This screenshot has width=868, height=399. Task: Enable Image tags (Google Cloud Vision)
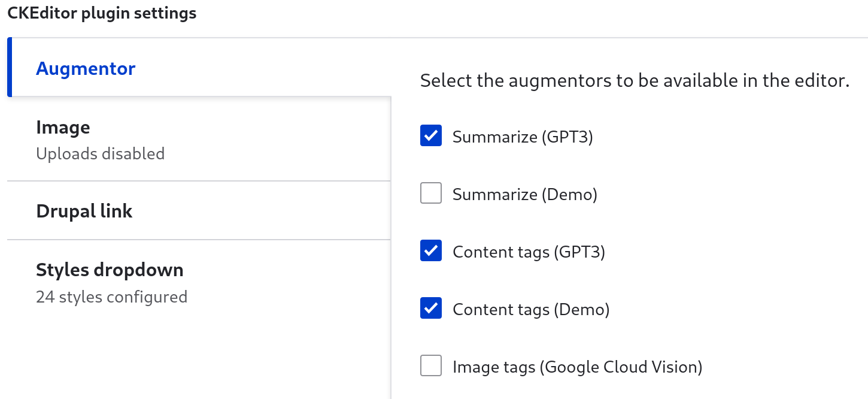430,366
